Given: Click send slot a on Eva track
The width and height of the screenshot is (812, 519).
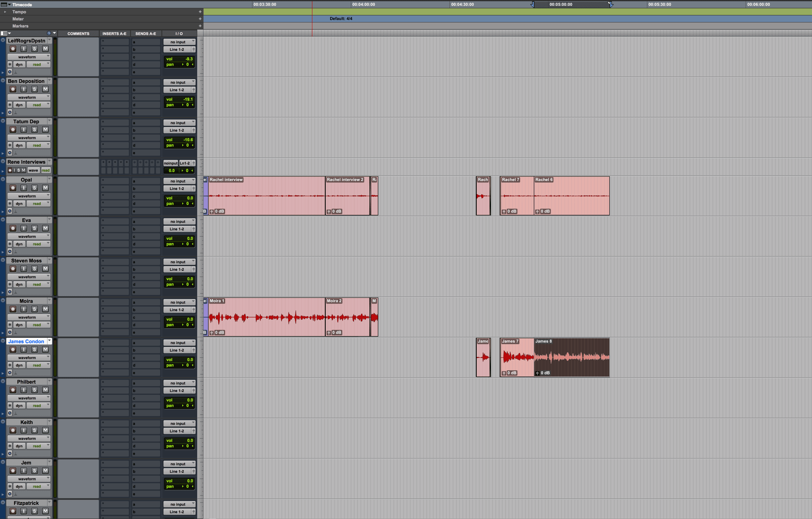Looking at the screenshot, I should coord(146,221).
